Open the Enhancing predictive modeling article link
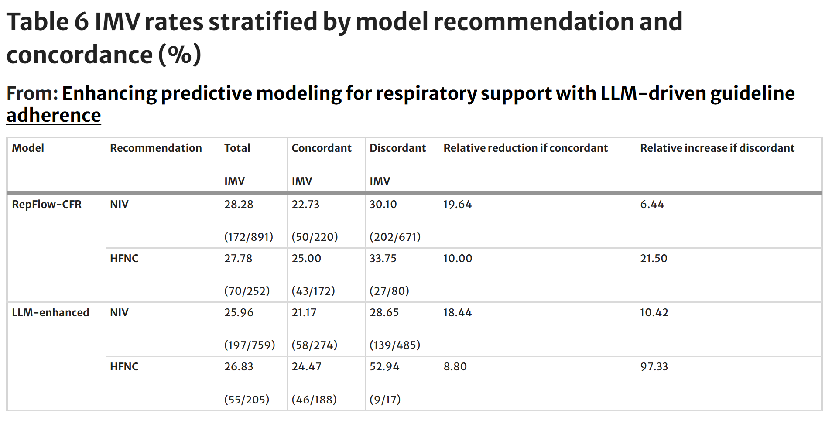The height and width of the screenshot is (424, 832). click(428, 94)
